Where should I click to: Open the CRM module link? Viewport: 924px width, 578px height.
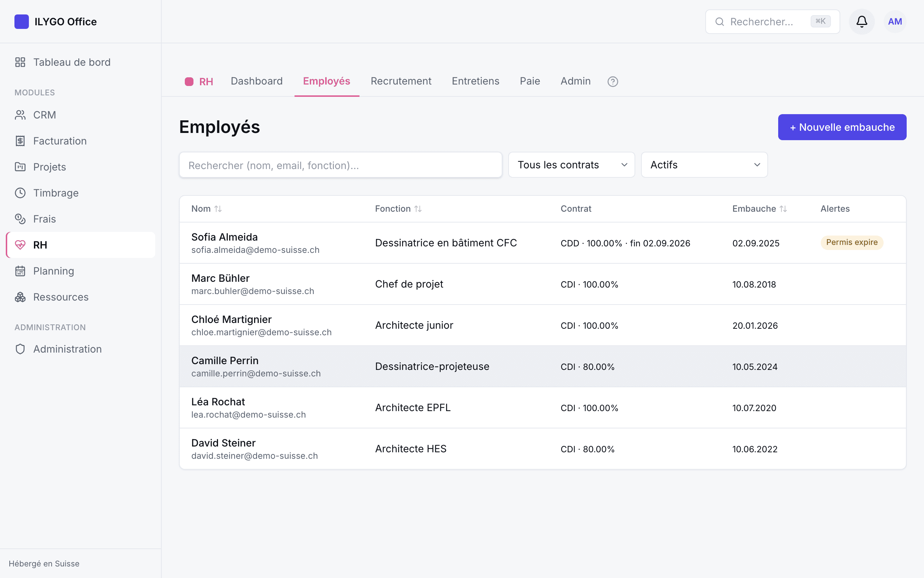coord(80,115)
